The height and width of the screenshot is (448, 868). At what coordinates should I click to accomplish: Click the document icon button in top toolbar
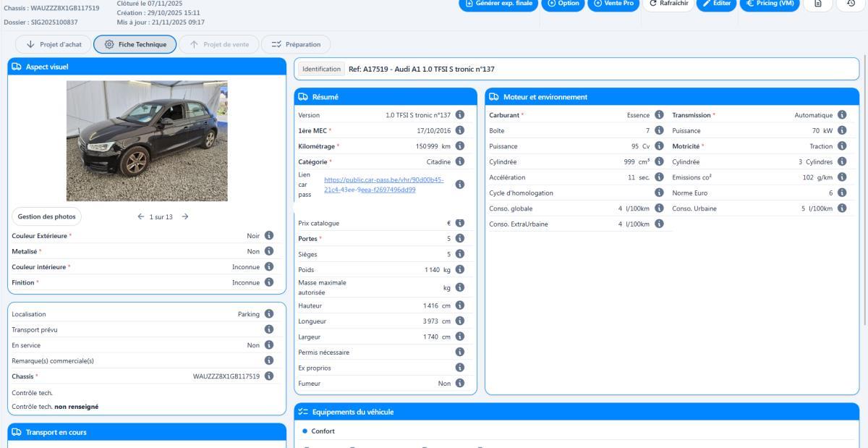818,4
